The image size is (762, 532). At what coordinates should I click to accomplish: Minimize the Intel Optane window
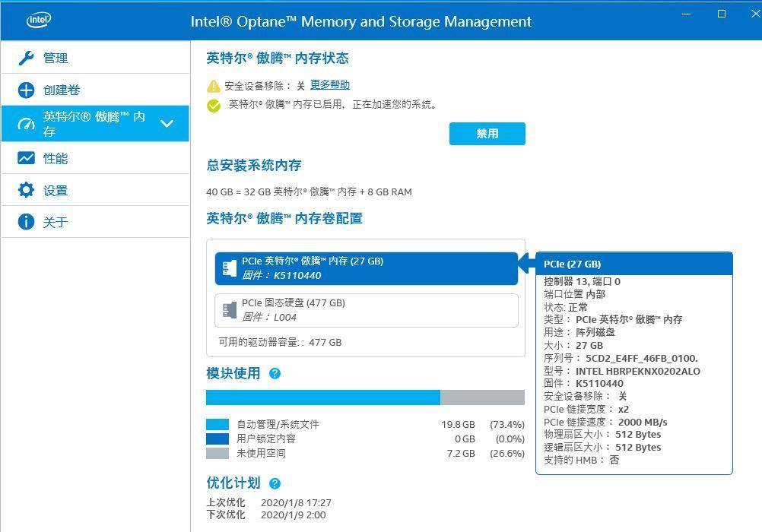686,14
